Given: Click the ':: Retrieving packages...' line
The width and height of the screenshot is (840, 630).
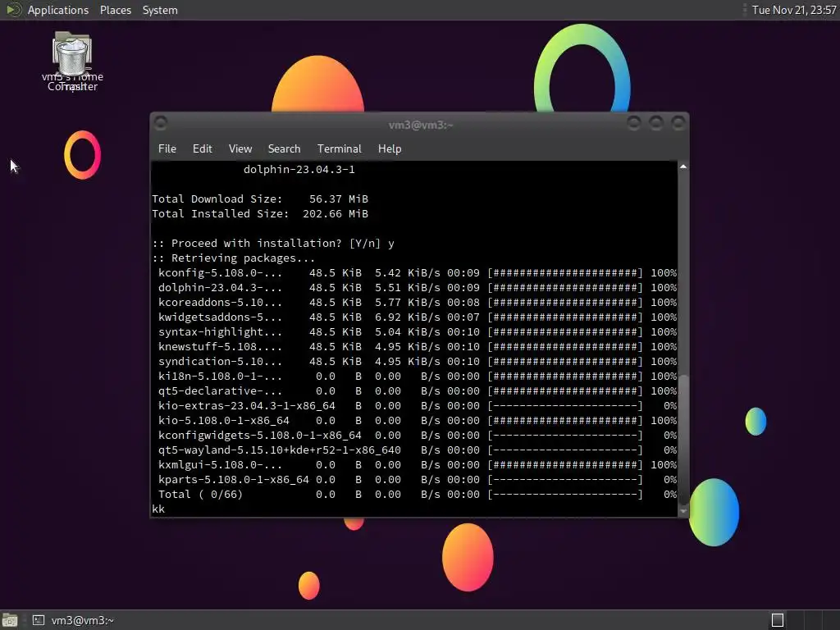Looking at the screenshot, I should click(234, 258).
